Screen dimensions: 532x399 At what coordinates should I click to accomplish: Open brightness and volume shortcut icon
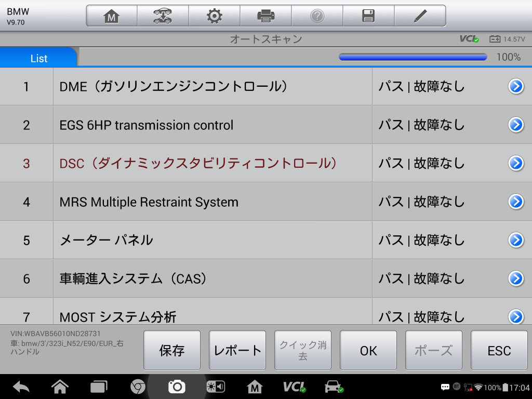pyautogui.click(x=216, y=387)
